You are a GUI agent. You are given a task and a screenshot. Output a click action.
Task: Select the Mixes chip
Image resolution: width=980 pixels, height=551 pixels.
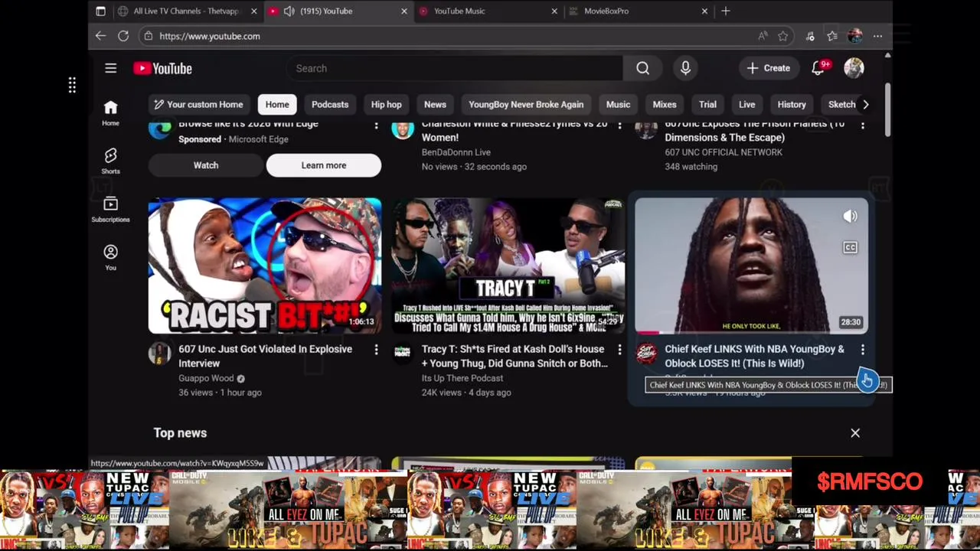pyautogui.click(x=665, y=104)
